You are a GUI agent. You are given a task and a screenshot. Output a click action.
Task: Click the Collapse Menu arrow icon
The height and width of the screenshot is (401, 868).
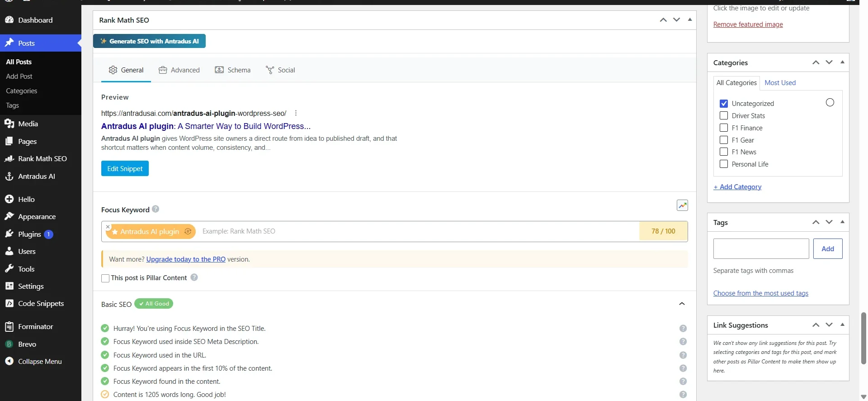click(x=9, y=361)
